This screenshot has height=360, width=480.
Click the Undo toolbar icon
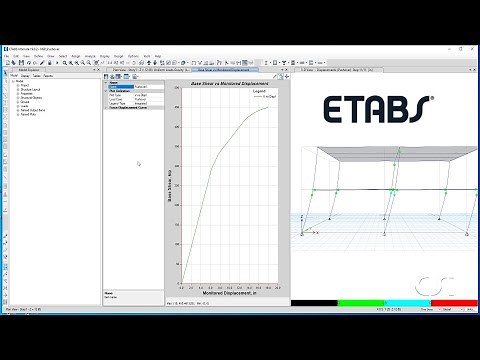(29, 63)
